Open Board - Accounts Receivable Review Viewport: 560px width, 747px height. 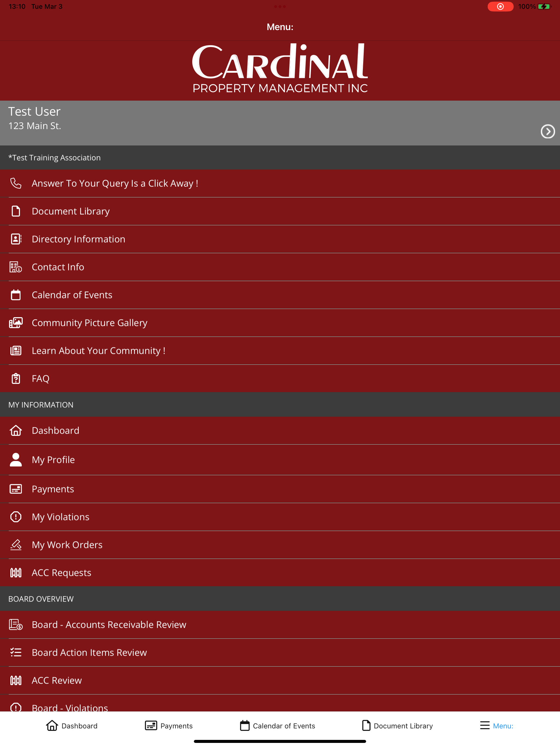coord(280,625)
